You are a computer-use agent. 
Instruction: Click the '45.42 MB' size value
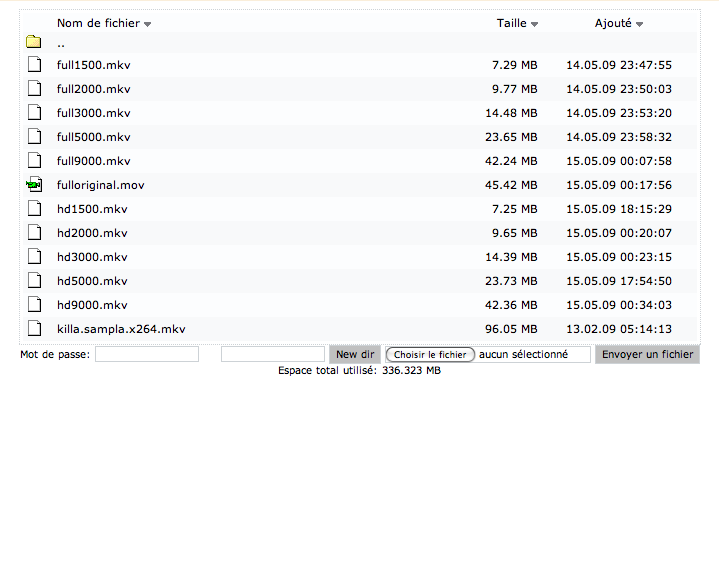(x=511, y=185)
